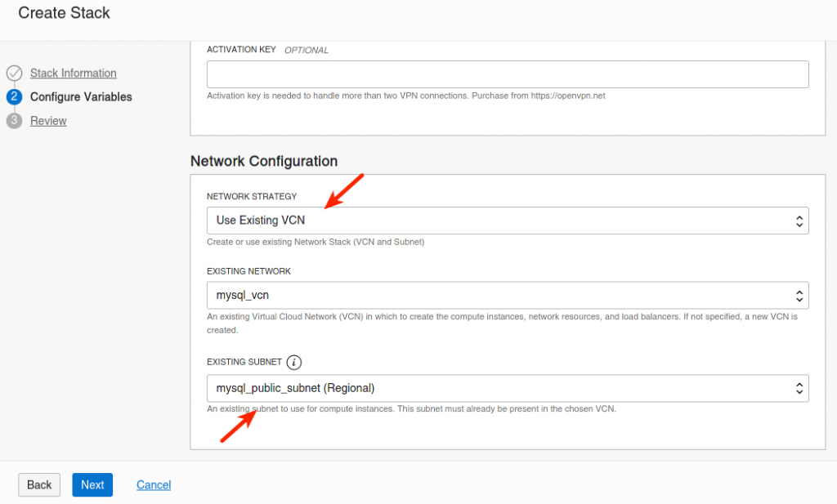Focus the Activation Key text field
Viewport: 837px width, 504px height.
(507, 74)
